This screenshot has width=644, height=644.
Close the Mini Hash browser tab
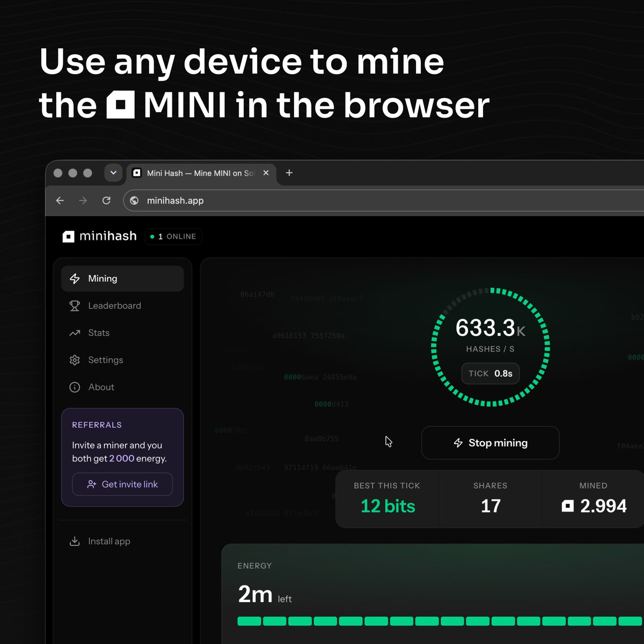click(266, 173)
